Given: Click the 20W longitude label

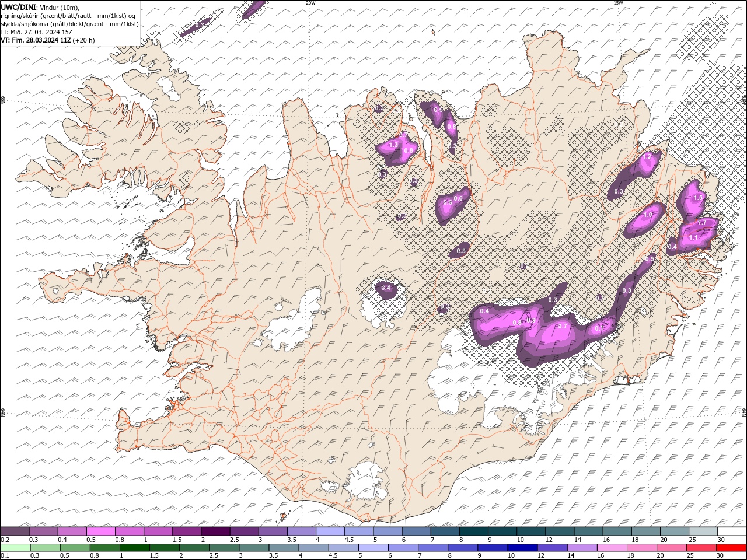Looking at the screenshot, I should pyautogui.click(x=310, y=3).
